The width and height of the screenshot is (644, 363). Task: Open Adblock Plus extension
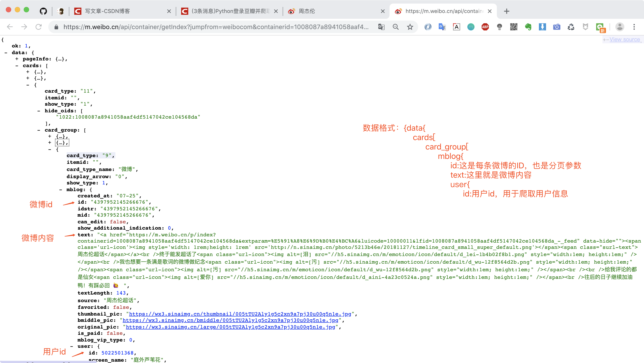tap(485, 27)
